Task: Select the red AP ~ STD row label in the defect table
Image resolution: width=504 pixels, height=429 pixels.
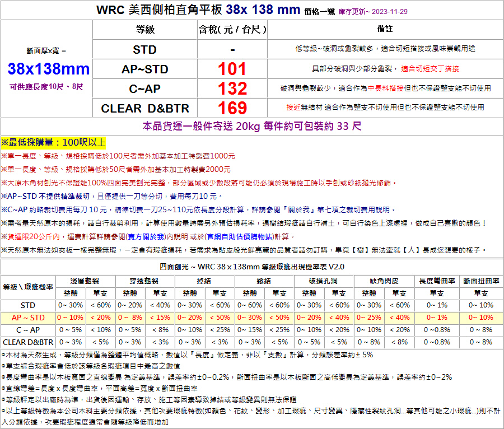Action: [28, 318]
